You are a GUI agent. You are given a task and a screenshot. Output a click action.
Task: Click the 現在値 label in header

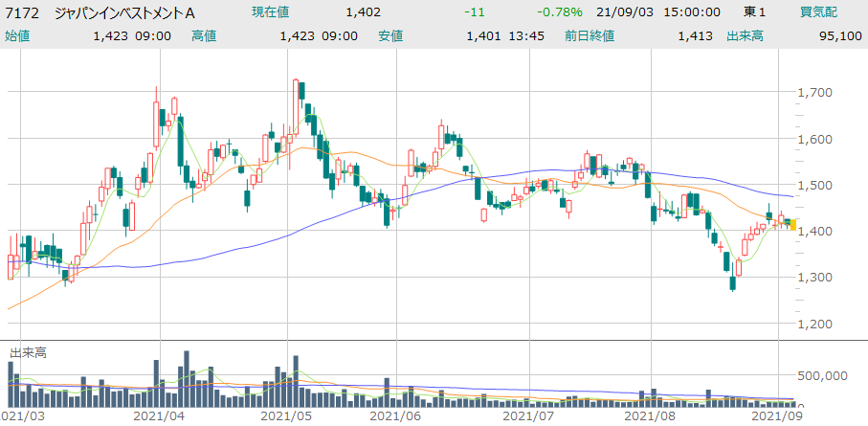[271, 12]
